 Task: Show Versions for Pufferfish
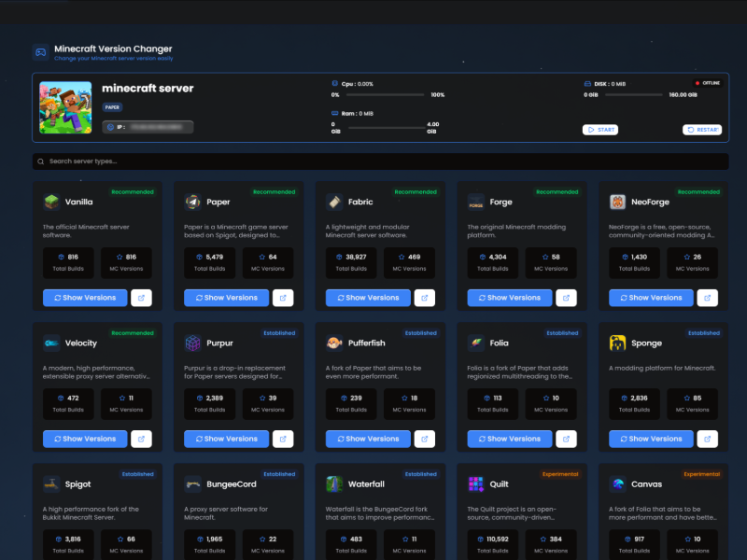click(x=368, y=439)
